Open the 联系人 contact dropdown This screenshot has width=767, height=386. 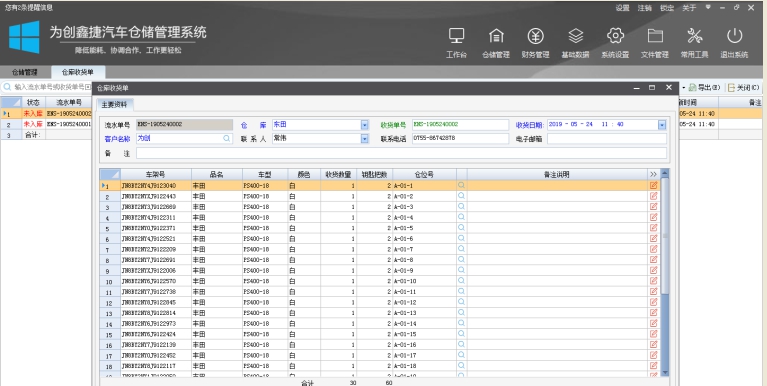(x=364, y=139)
